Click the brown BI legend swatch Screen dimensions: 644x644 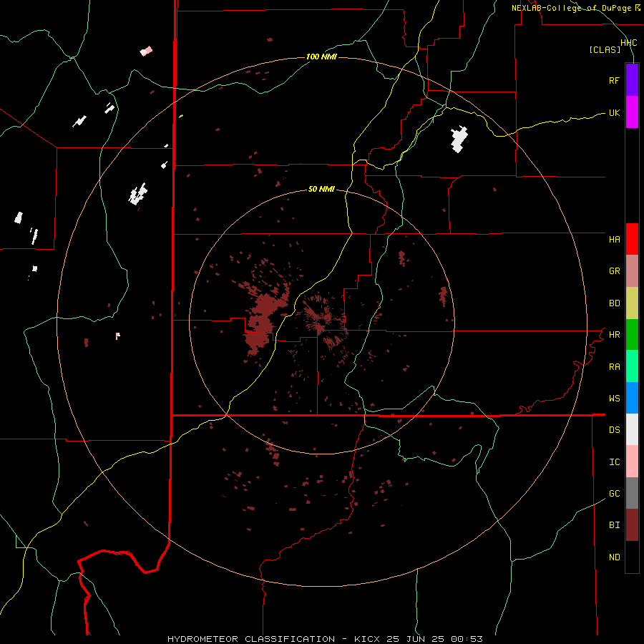point(632,525)
